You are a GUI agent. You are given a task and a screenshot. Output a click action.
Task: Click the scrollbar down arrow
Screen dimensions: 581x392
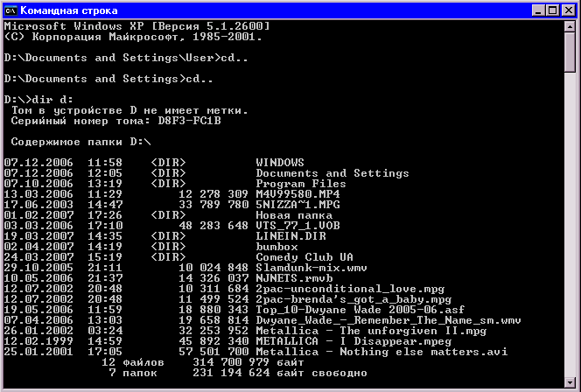click(x=570, y=381)
